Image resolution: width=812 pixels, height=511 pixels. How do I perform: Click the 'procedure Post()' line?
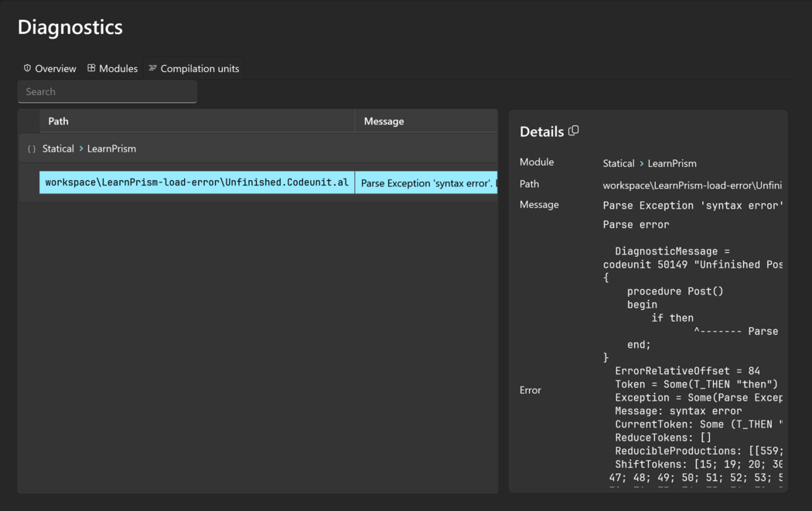(675, 291)
